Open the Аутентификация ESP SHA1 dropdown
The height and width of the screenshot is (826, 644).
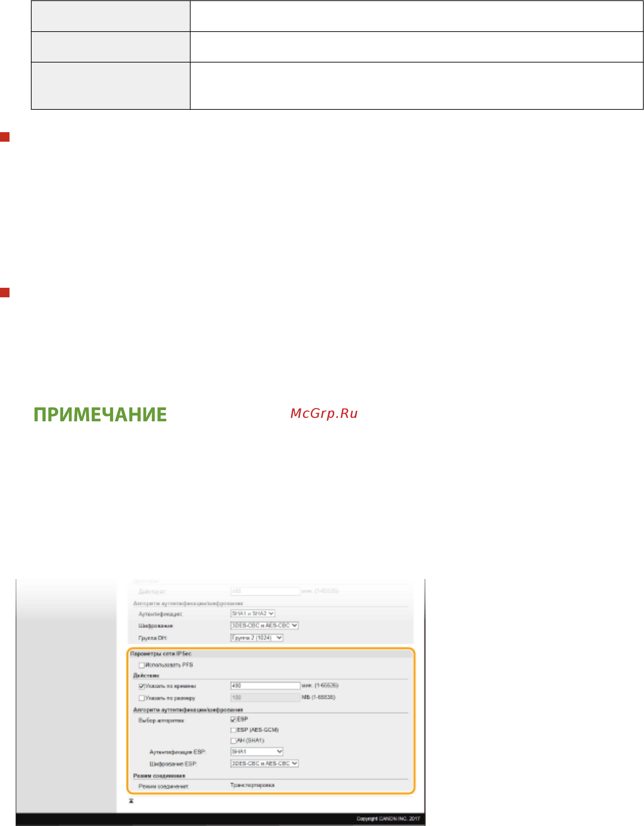(x=257, y=752)
